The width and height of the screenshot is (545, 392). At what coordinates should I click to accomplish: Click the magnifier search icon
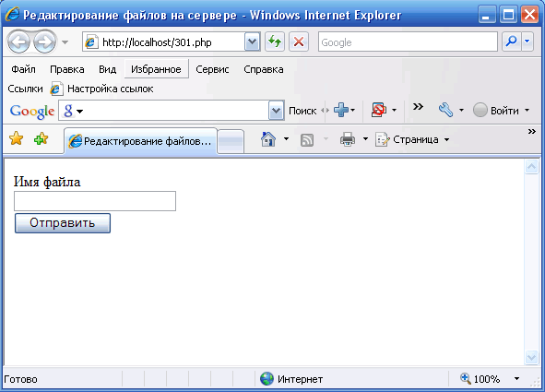pyautogui.click(x=511, y=42)
